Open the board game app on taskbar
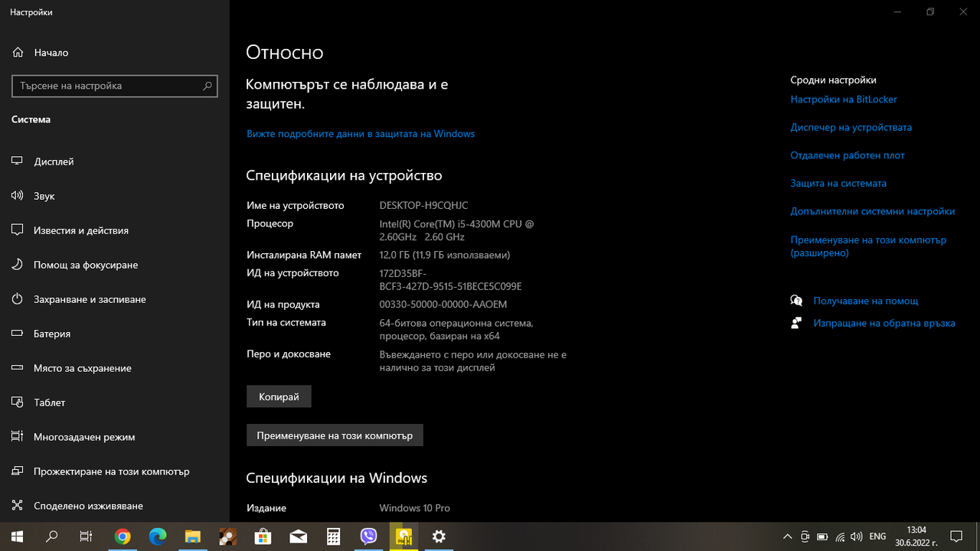This screenshot has width=980, height=551. point(228,536)
